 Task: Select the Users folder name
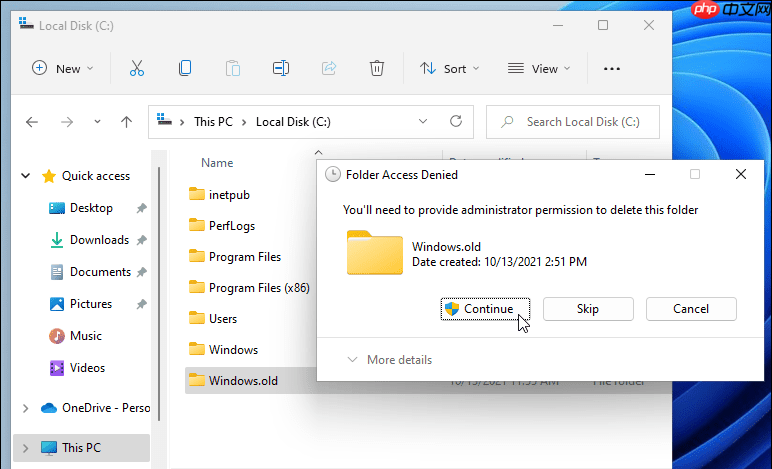tap(223, 318)
